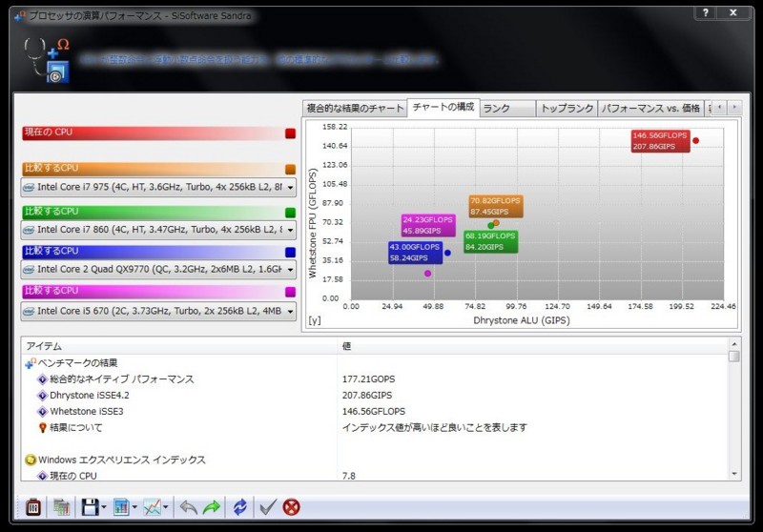Open the chart options dropdown arrow
The image size is (763, 532).
165,507
